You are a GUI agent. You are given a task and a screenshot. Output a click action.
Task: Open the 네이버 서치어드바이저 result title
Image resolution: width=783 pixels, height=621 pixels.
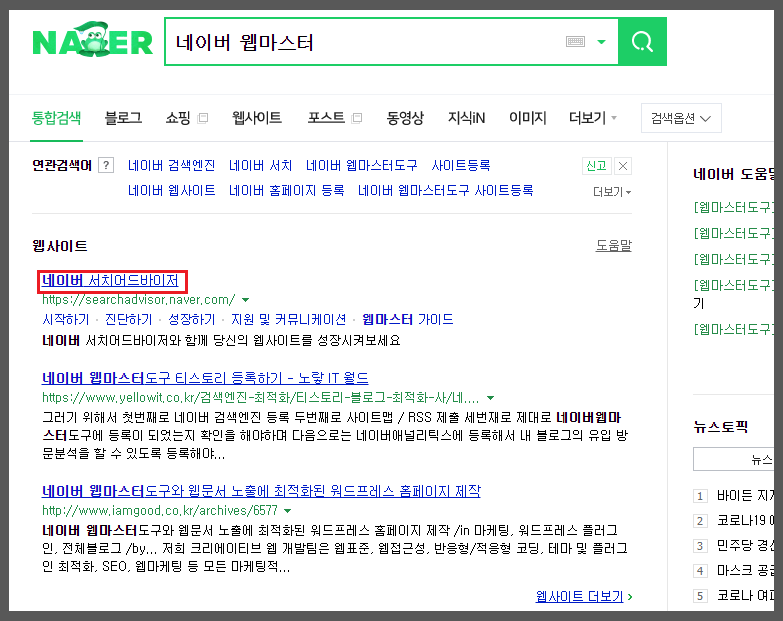(110, 281)
